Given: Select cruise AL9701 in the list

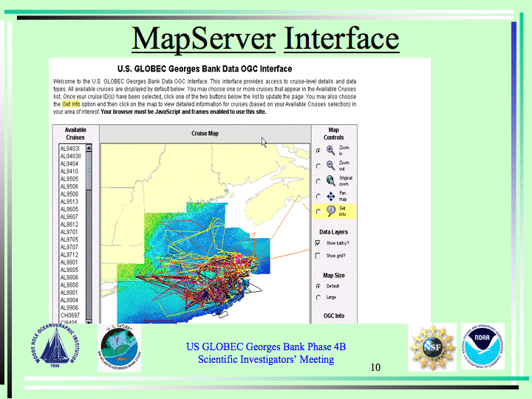Looking at the screenshot, I should click(x=69, y=232).
